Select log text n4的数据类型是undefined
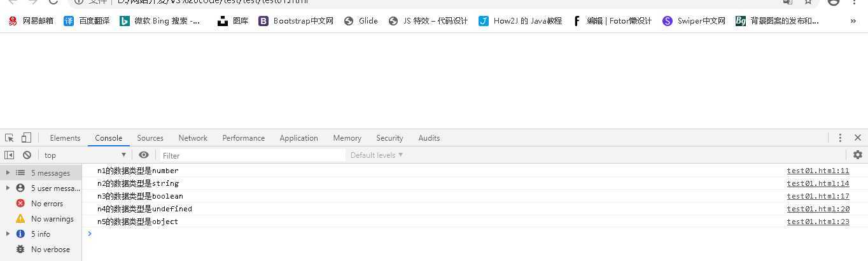This screenshot has height=261, width=868. click(144, 209)
